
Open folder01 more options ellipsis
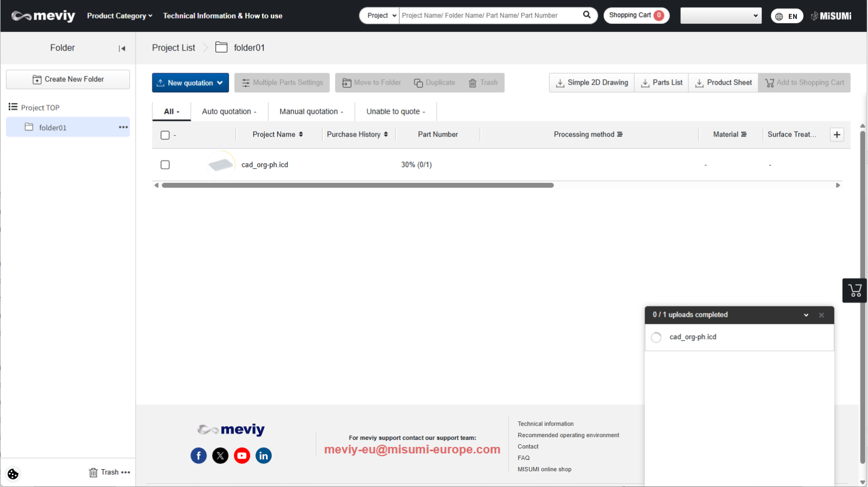click(123, 127)
